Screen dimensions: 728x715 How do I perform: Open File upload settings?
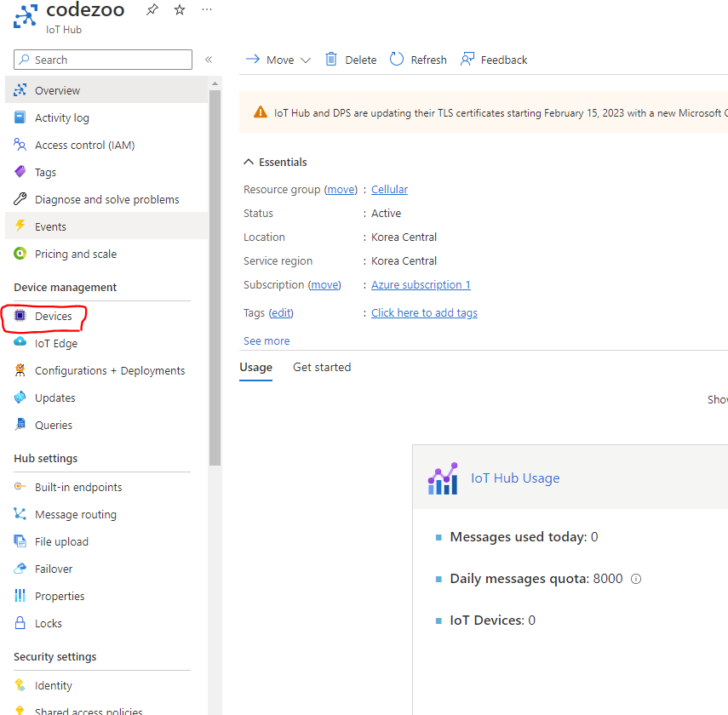tap(106, 541)
